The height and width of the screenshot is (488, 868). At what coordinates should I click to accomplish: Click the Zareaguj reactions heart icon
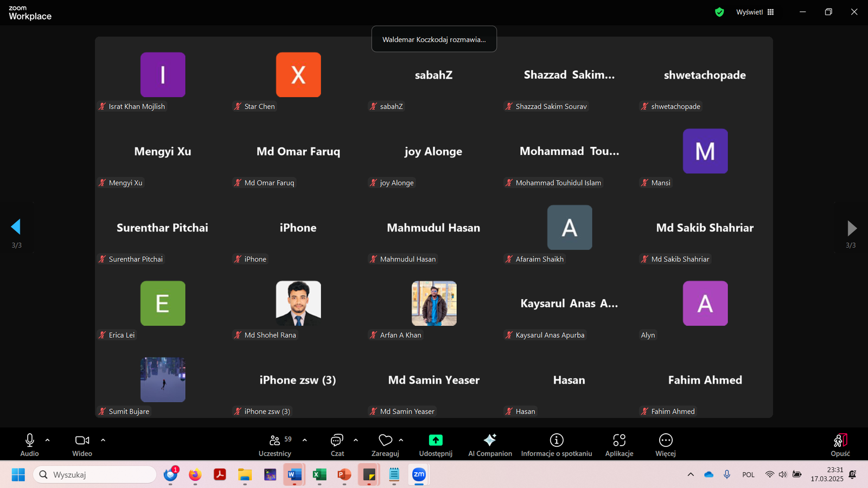385,440
